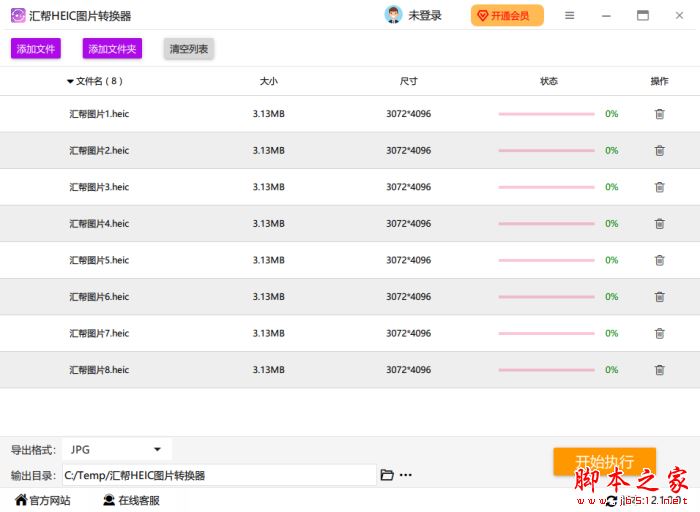
Task: Select file name 汇帮图片7.heic
Action: [99, 333]
